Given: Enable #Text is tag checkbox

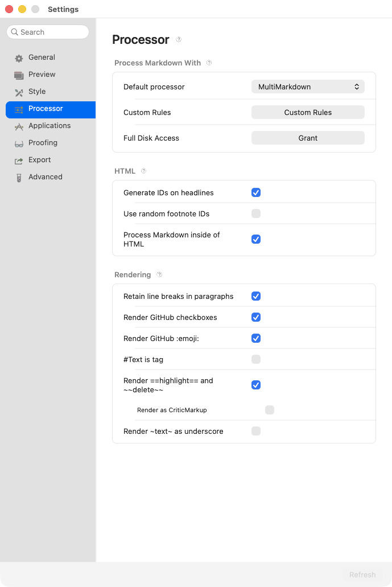Looking at the screenshot, I should 256,359.
